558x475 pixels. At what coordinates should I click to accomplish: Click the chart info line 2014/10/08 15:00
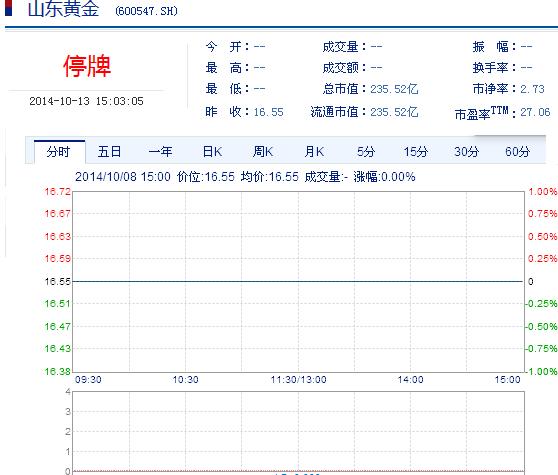click(x=123, y=177)
